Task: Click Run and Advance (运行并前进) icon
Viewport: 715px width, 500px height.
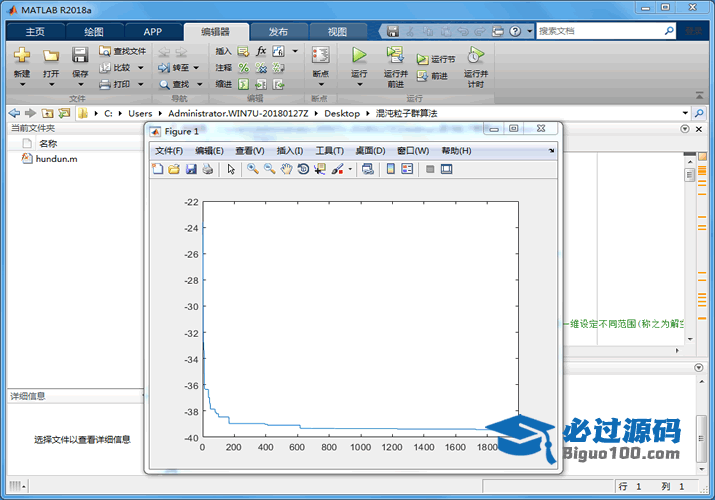Action: pos(395,55)
